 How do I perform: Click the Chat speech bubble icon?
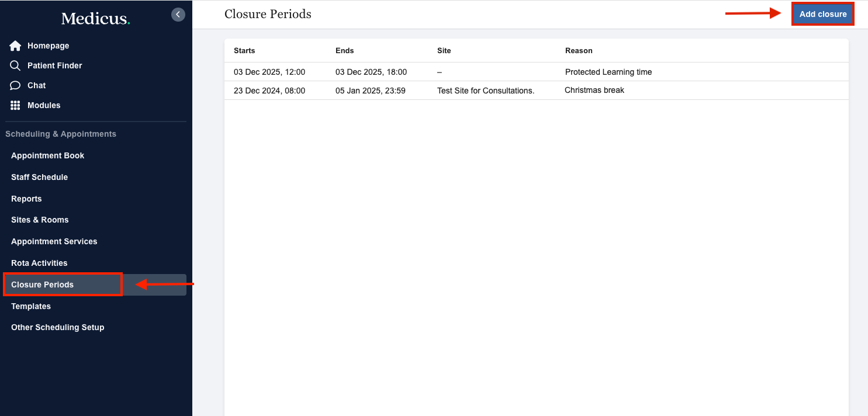[15, 85]
